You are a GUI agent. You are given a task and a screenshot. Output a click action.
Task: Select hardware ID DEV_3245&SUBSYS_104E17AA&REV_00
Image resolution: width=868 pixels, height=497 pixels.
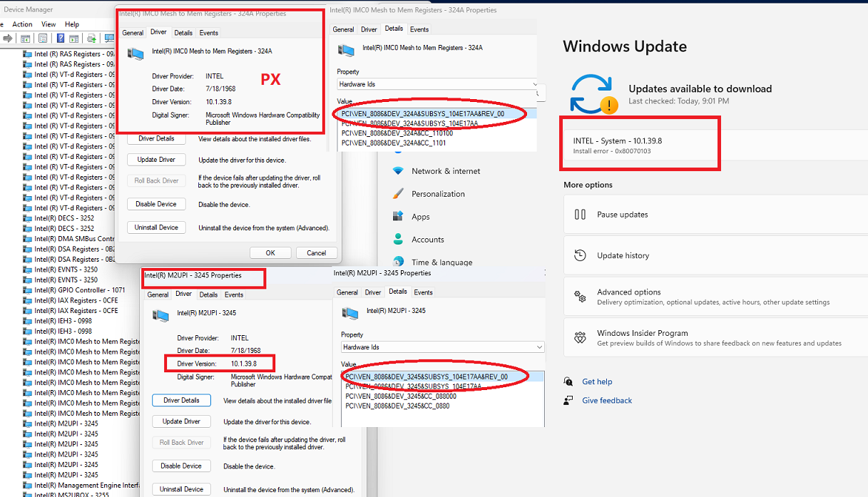tap(427, 376)
